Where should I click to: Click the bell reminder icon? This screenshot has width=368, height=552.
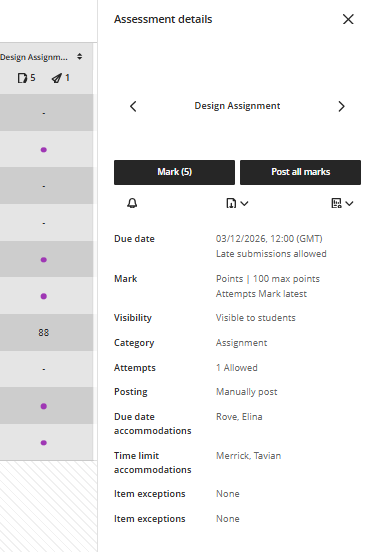point(132,203)
